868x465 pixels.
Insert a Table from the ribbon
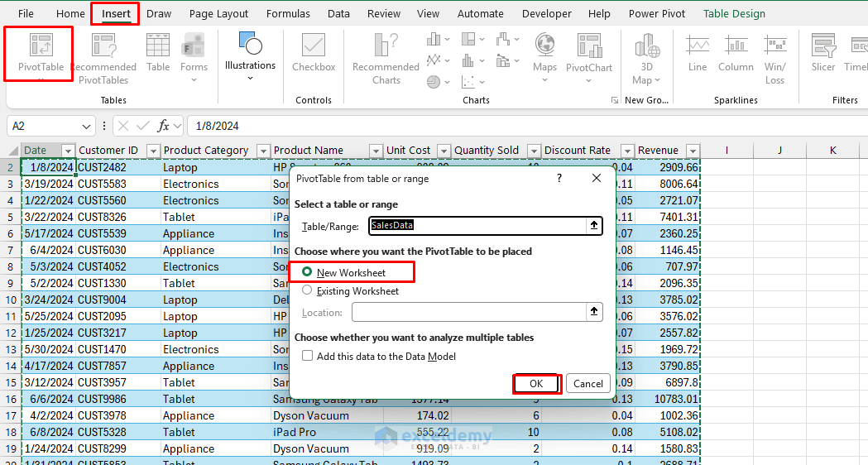pos(158,53)
